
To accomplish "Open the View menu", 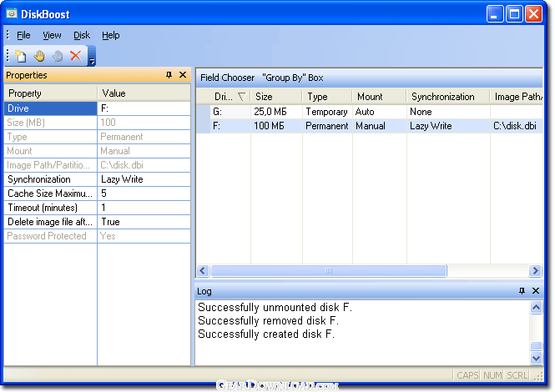I will tap(52, 35).
